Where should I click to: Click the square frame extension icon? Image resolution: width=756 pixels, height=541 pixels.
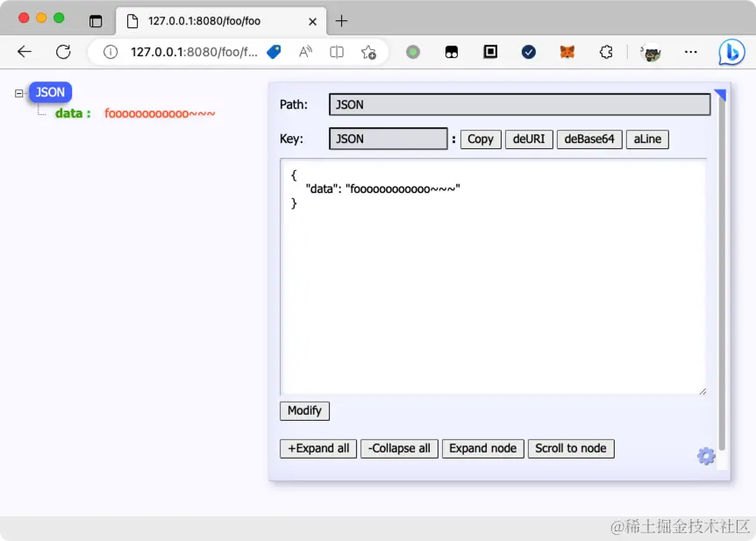490,52
